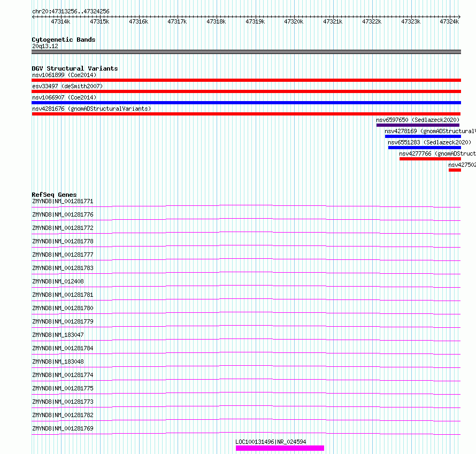Click the Cytogenetic Bands track heading

pos(64,40)
